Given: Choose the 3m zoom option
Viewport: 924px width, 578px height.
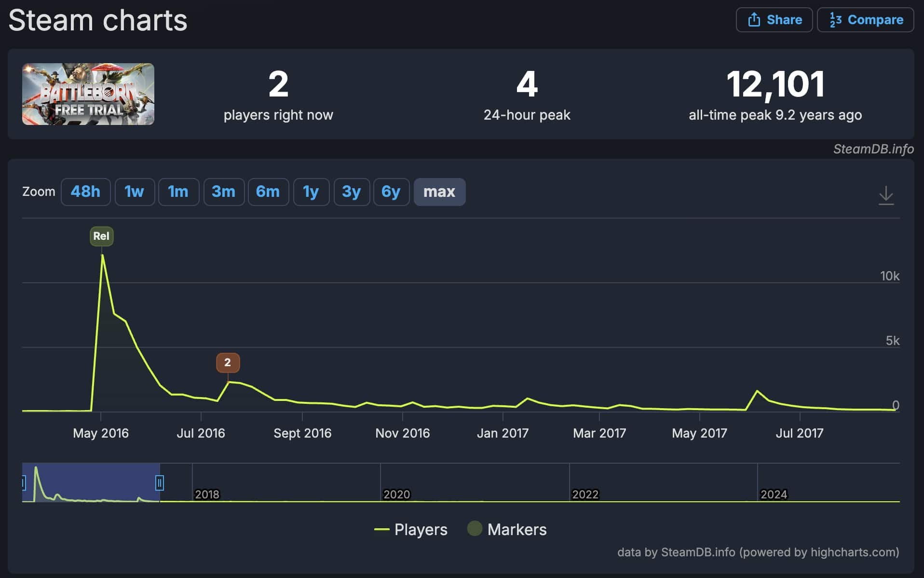Looking at the screenshot, I should coord(224,192).
